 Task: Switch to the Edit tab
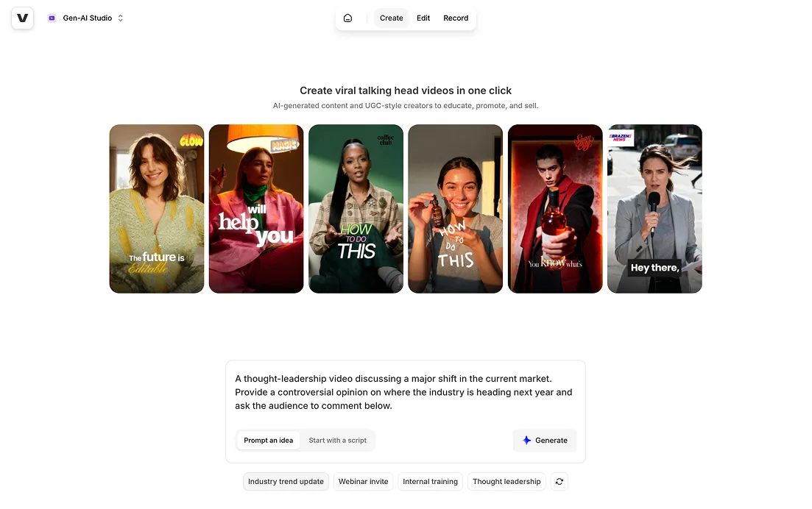pyautogui.click(x=423, y=18)
